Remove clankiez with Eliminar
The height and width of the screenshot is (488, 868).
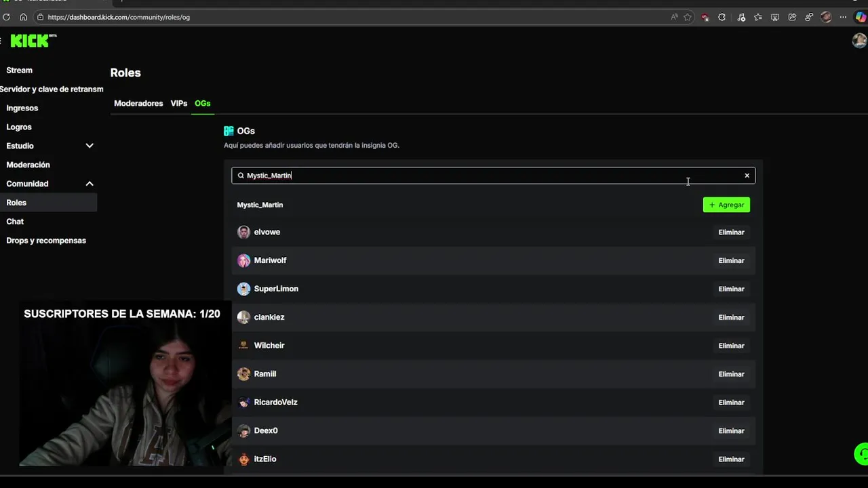pos(731,317)
